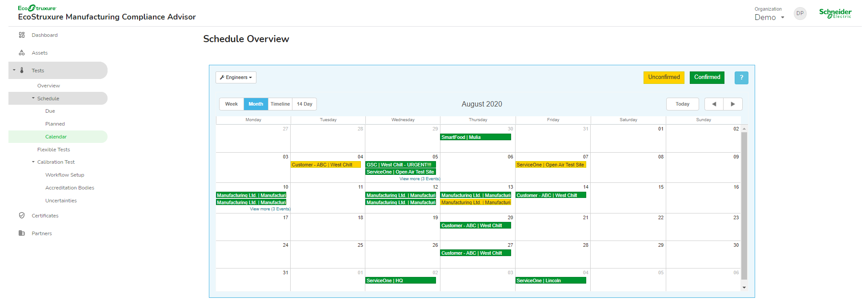Open the Tests Overview page

click(48, 86)
